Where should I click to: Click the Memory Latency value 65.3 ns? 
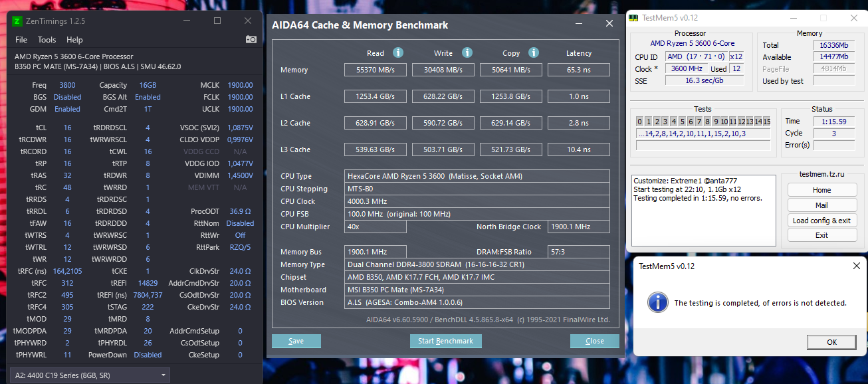[578, 70]
